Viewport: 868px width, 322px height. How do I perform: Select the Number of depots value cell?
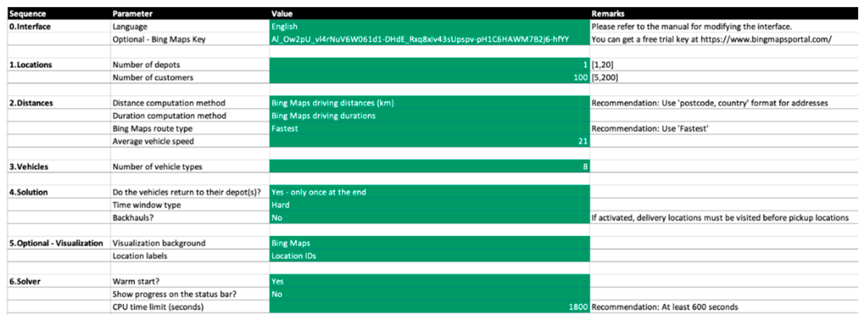click(429, 64)
